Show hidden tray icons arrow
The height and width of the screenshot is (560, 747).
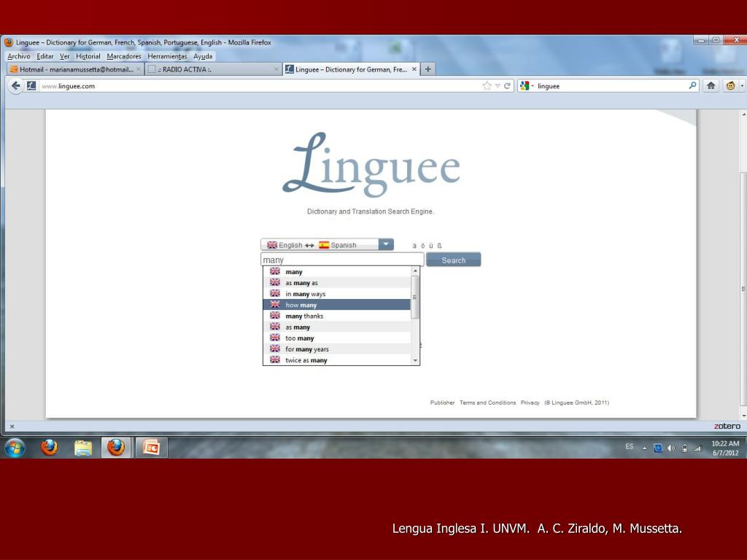pyautogui.click(x=644, y=448)
